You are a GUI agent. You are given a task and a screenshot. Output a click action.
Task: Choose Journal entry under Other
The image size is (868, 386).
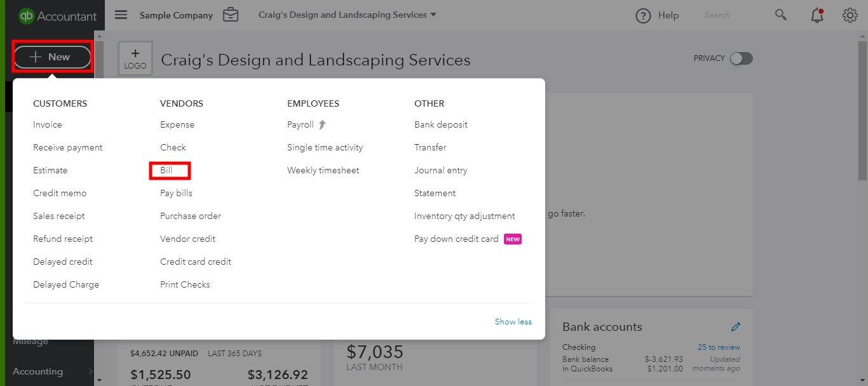(441, 170)
